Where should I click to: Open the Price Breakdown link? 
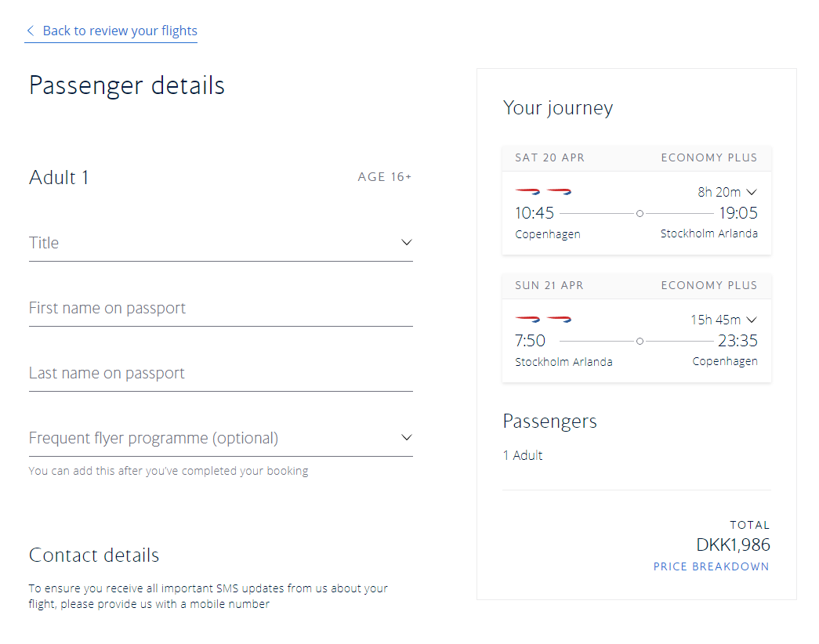click(x=711, y=566)
